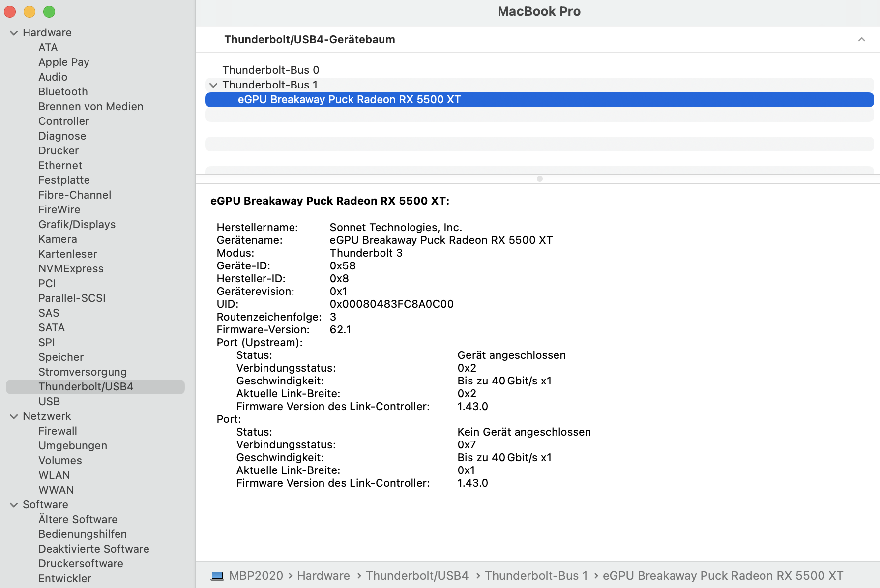Open Umgebungen under Netzwerk

(73, 446)
